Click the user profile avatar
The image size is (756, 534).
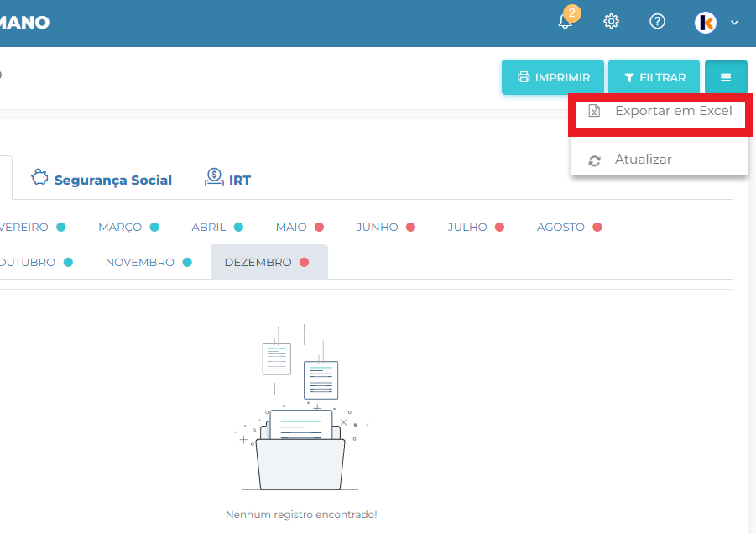(x=706, y=23)
